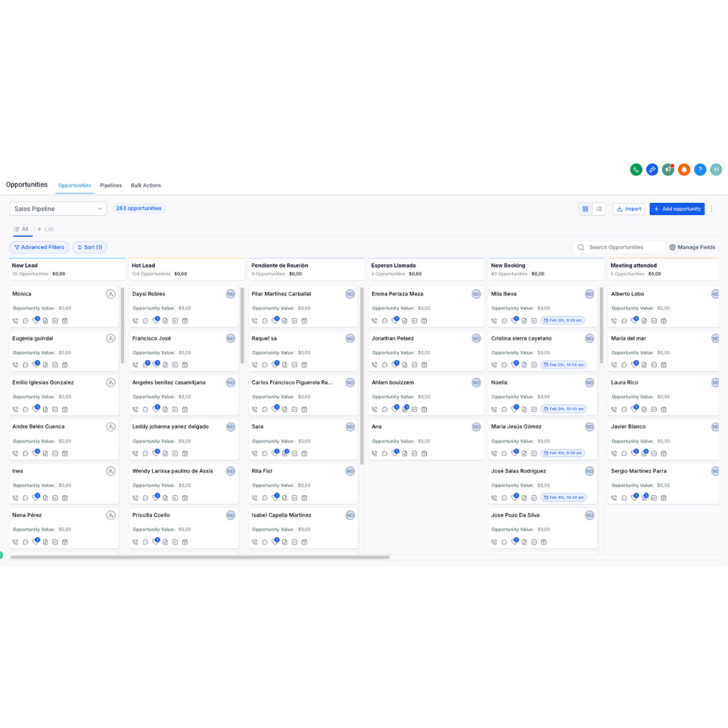Open the megaphone announcements icon
This screenshot has height=728, width=728.
(x=668, y=169)
